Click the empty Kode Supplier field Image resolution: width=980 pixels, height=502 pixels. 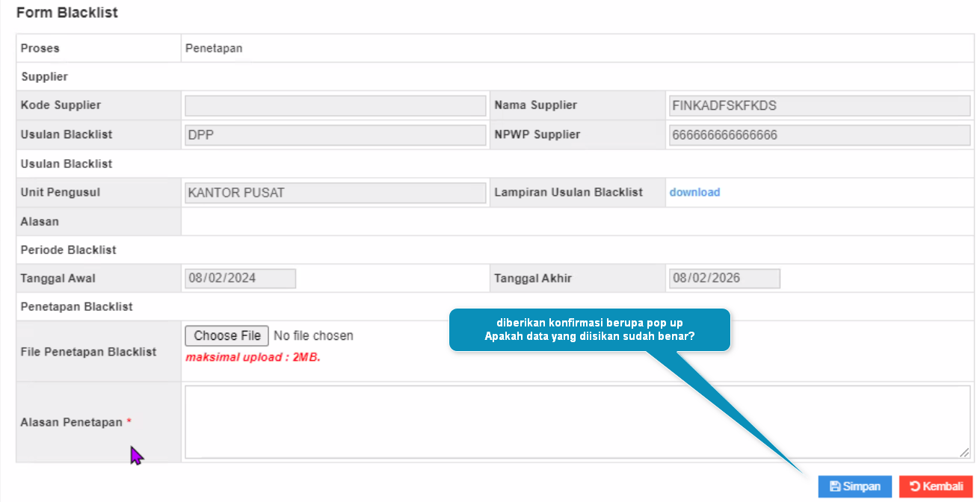coord(336,105)
